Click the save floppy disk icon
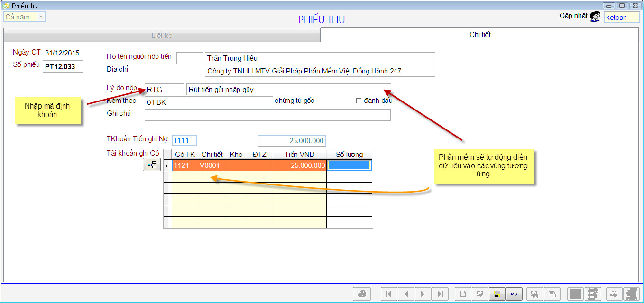Image resolution: width=644 pixels, height=303 pixels. [x=497, y=294]
